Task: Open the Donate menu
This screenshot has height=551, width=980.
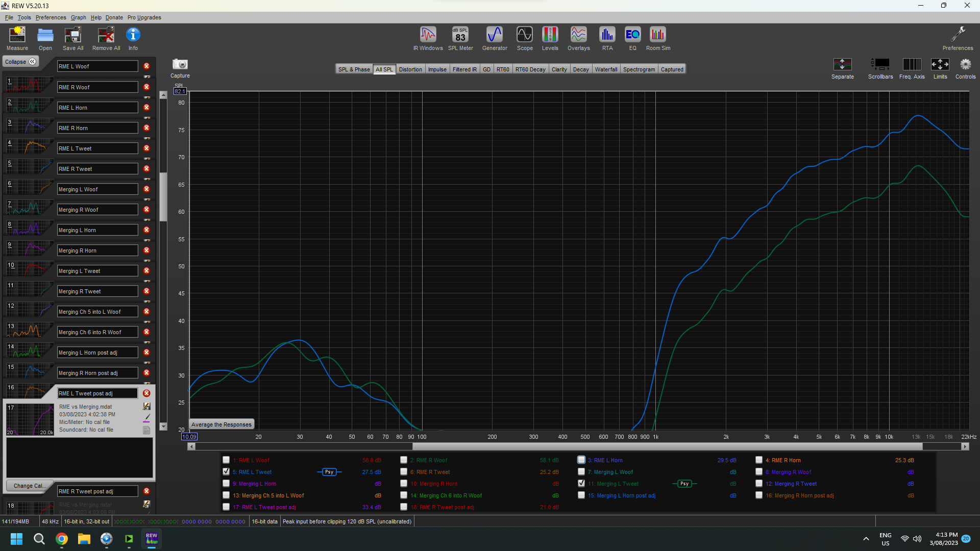Action: point(114,17)
